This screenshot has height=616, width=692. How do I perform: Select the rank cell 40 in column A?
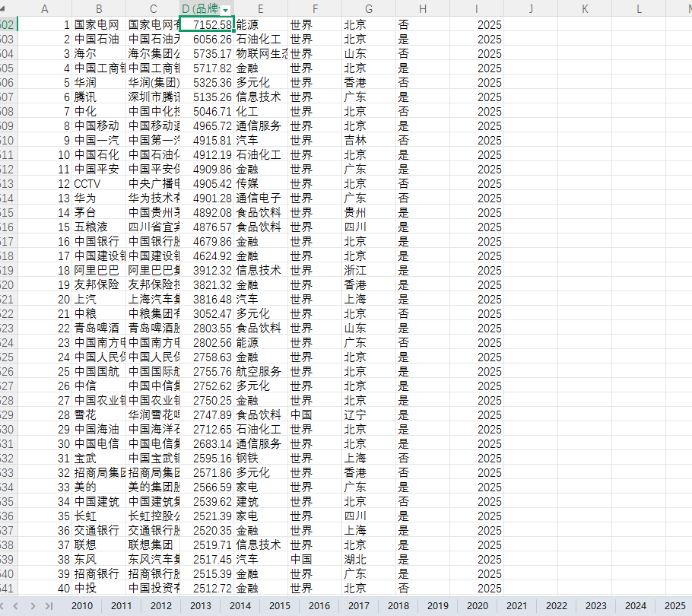pyautogui.click(x=45, y=589)
